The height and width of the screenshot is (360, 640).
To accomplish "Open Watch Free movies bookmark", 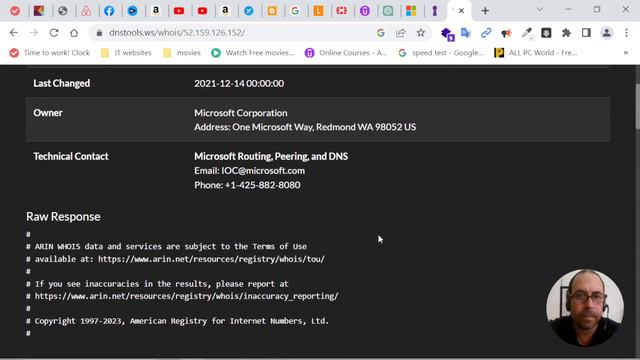I will [x=253, y=53].
